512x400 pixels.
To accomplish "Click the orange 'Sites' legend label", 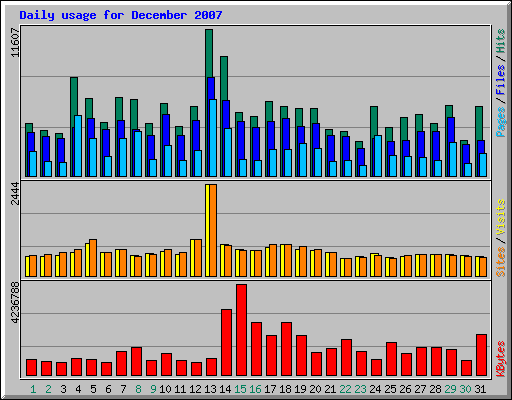I will [501, 262].
